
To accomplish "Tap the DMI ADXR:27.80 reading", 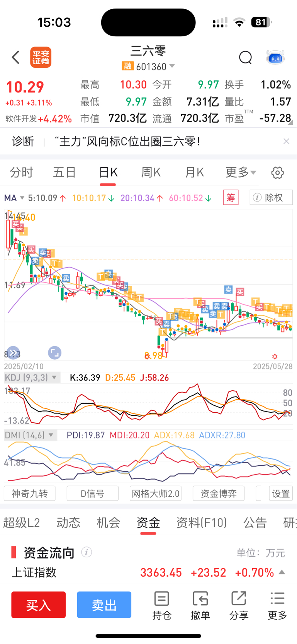I will (222, 435).
